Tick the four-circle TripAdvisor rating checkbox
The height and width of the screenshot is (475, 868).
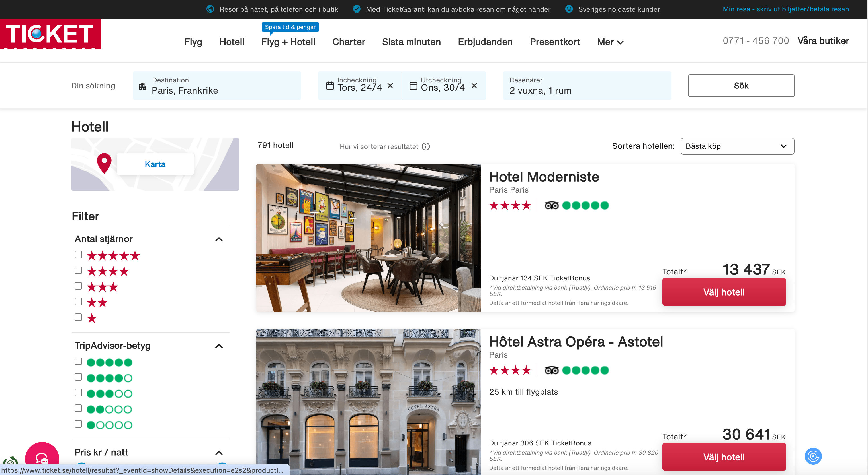(78, 377)
